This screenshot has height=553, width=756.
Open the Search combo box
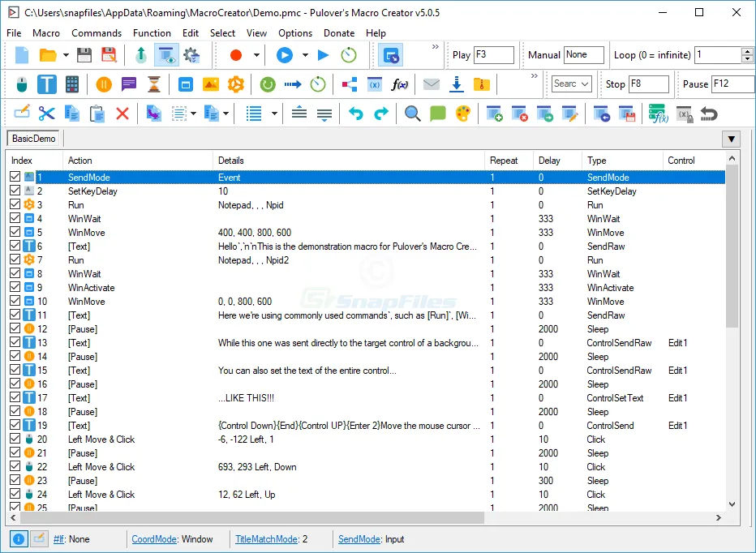[572, 84]
